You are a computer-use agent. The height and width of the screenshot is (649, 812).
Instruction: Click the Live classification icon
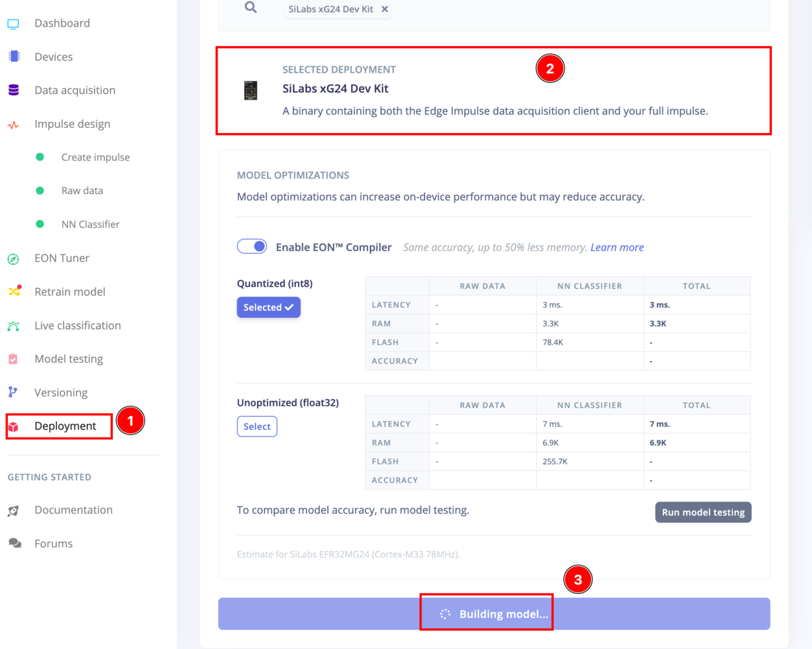click(x=13, y=326)
